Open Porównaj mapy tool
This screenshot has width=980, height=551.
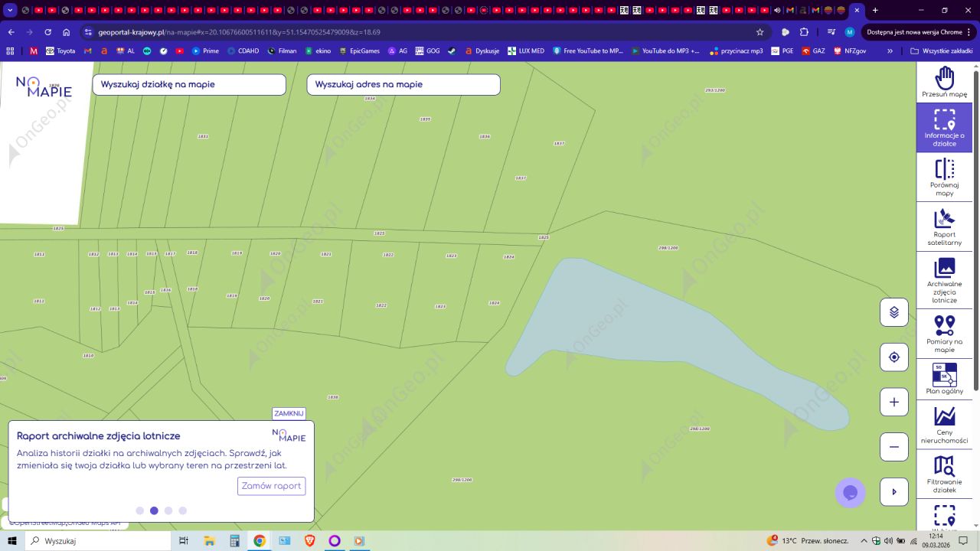[x=944, y=177]
